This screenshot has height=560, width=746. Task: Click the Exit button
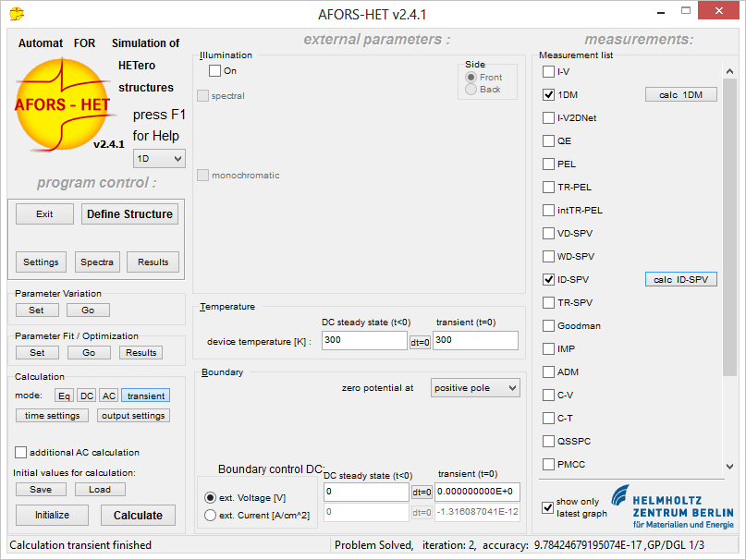(44, 214)
